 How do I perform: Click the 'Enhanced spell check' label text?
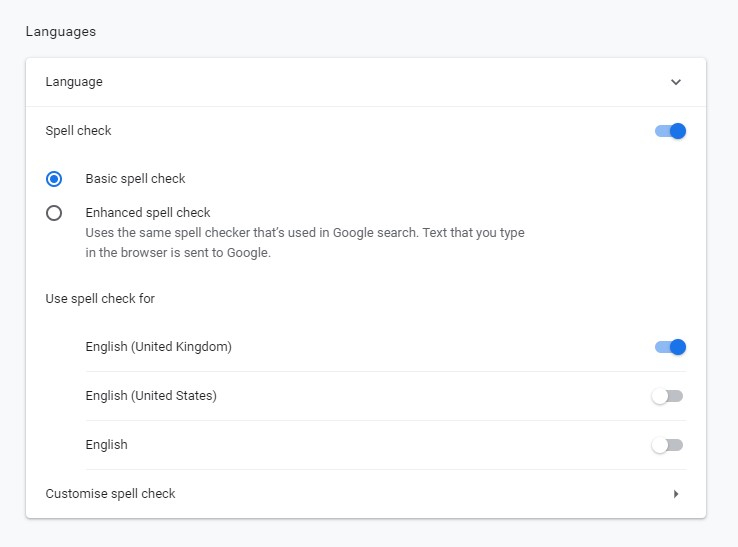pyautogui.click(x=148, y=213)
